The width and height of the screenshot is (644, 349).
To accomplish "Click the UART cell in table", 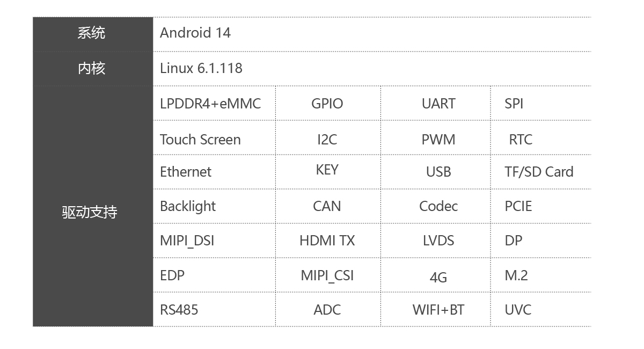I will 438,104.
